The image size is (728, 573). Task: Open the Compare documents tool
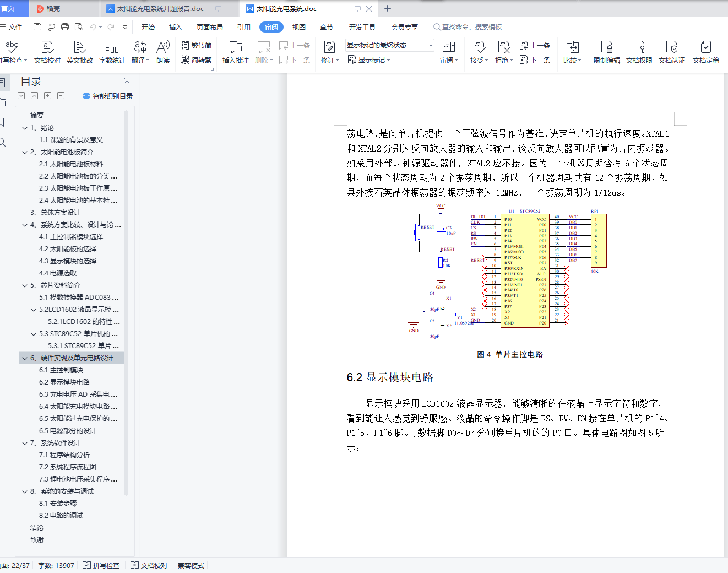tap(572, 52)
